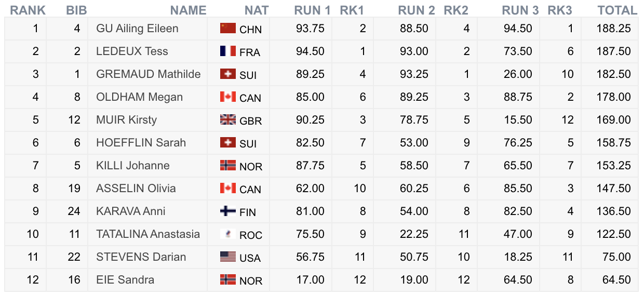Click the Swiss flag in Gremaud's row

pos(228,74)
